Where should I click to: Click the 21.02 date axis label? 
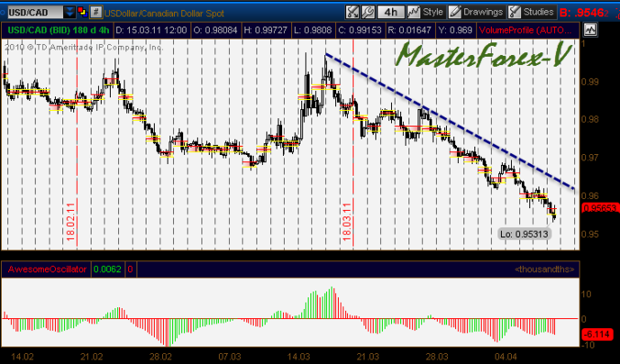tap(92, 357)
